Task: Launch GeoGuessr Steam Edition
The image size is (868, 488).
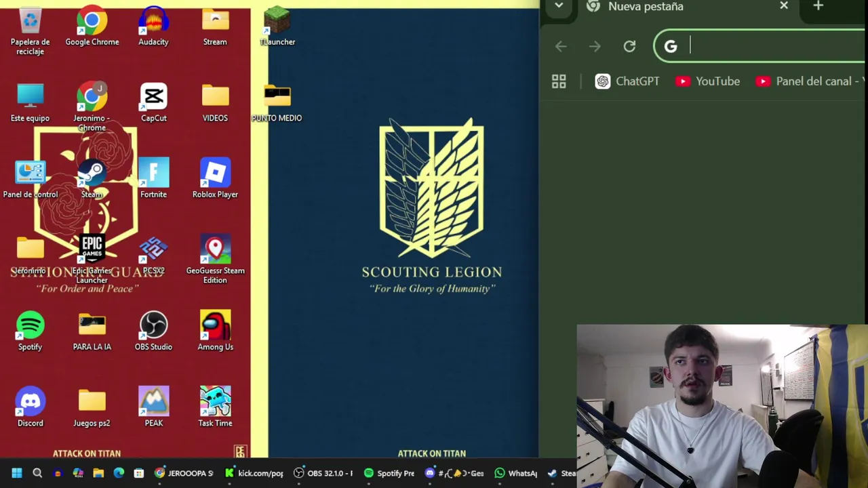Action: coord(215,260)
